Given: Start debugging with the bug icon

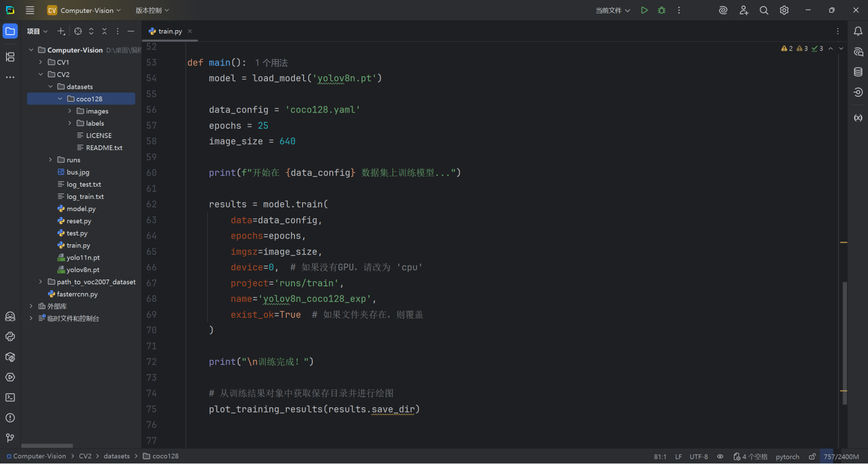Looking at the screenshot, I should (x=661, y=10).
